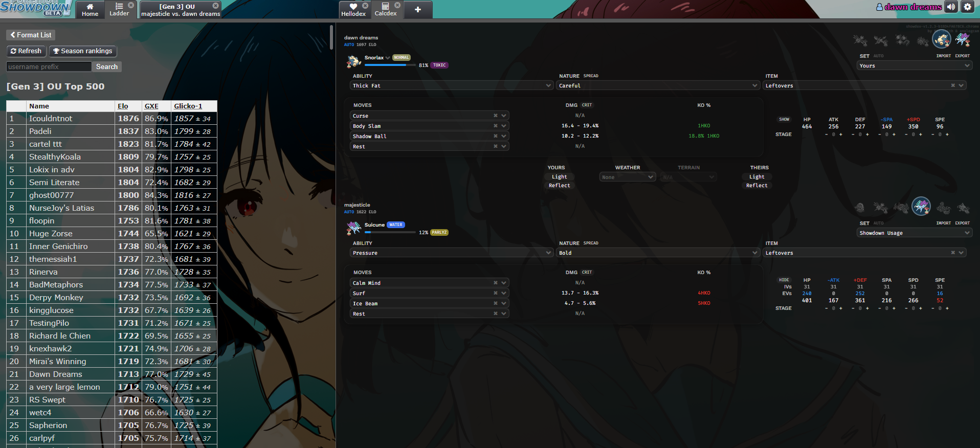Viewport: 980px width, 448px height.
Task: Open the dawn dreams username menu
Action: [x=909, y=7]
